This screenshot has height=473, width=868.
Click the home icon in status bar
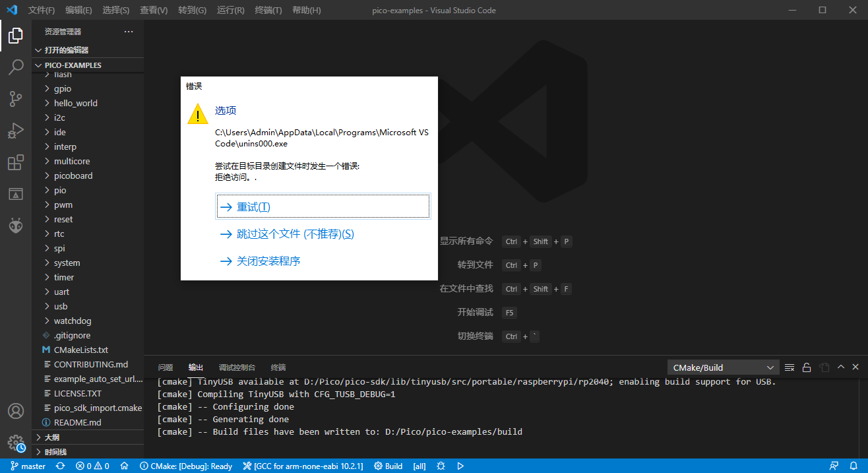124,466
